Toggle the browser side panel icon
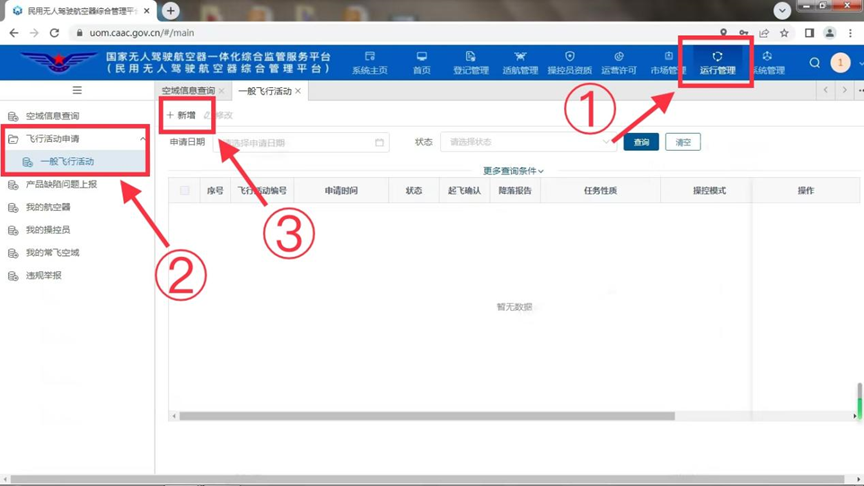864x486 pixels. pyautogui.click(x=809, y=33)
